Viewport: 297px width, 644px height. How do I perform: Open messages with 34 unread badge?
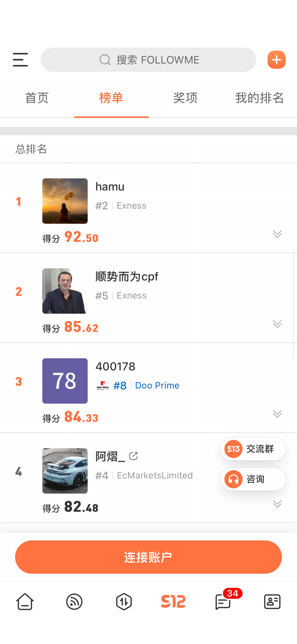[223, 601]
